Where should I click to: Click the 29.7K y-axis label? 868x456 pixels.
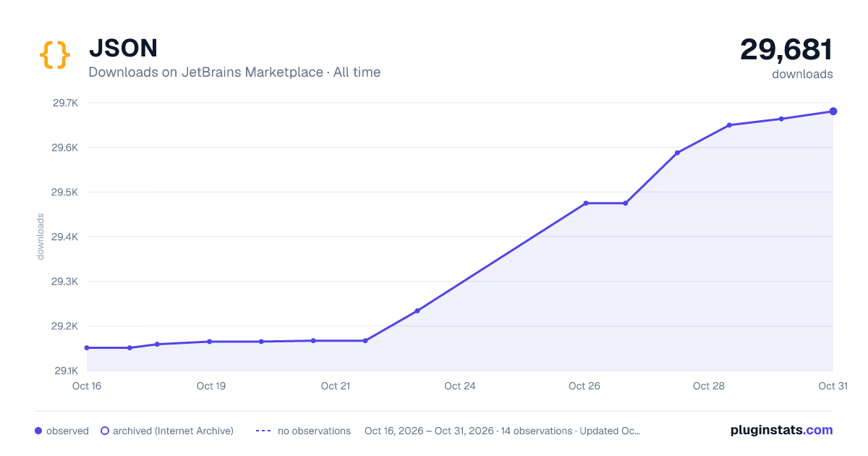pos(65,103)
